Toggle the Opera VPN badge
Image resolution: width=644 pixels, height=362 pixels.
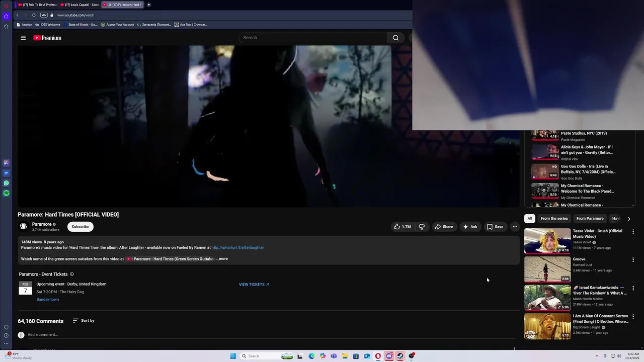[x=44, y=15]
